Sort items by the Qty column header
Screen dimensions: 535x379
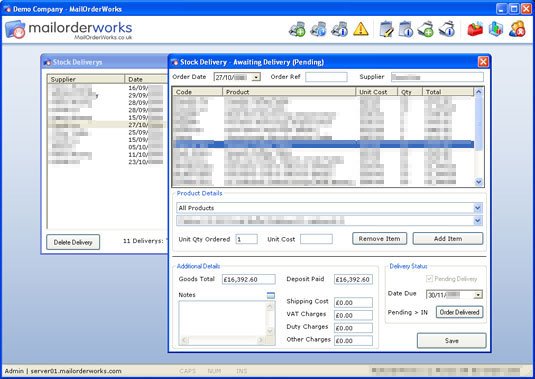coord(410,92)
